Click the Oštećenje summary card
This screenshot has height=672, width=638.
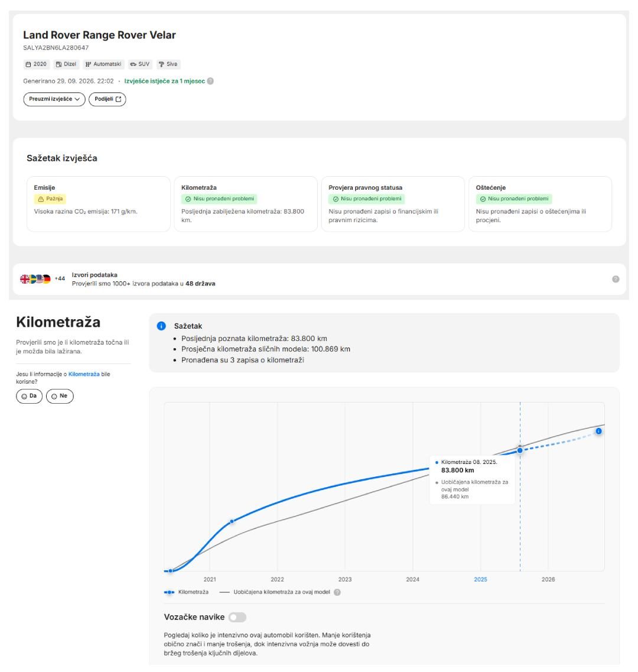pos(541,204)
